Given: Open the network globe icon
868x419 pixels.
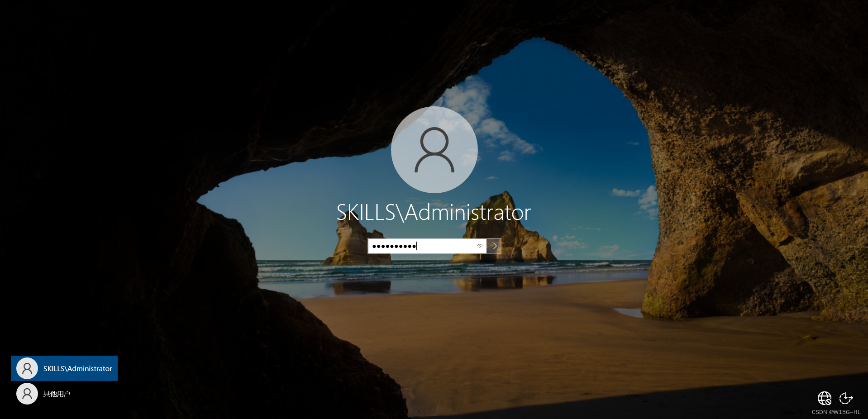Looking at the screenshot, I should (825, 398).
